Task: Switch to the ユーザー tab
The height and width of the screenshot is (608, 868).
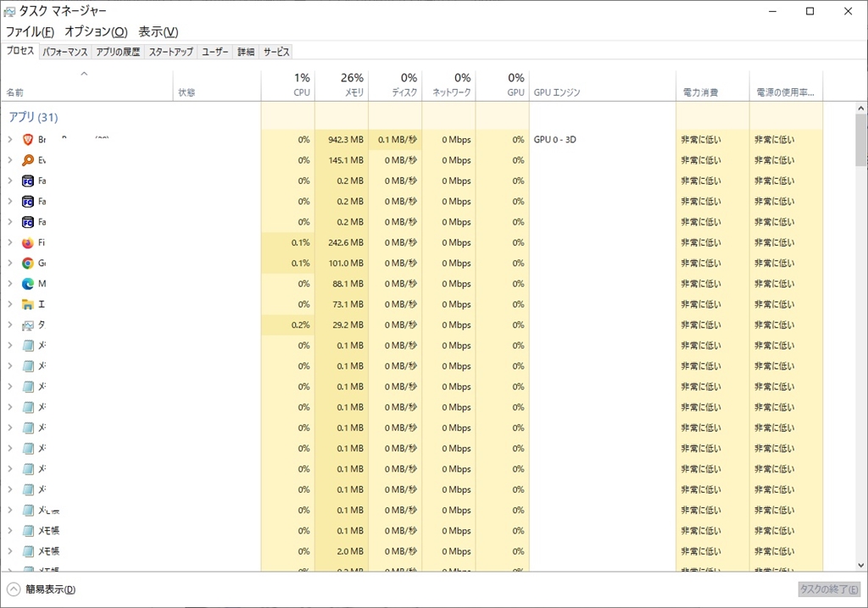Action: pos(214,52)
